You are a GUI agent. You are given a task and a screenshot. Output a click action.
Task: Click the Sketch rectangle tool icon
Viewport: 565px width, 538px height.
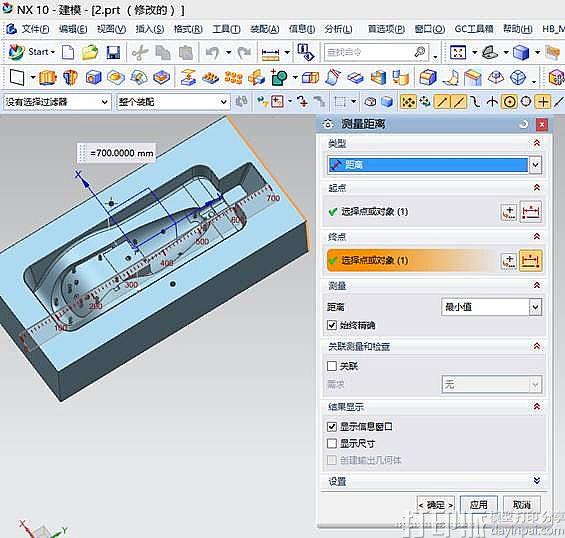tap(17, 77)
